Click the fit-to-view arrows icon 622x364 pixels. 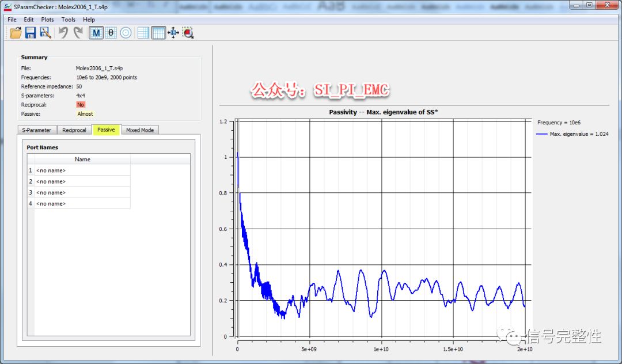click(173, 33)
